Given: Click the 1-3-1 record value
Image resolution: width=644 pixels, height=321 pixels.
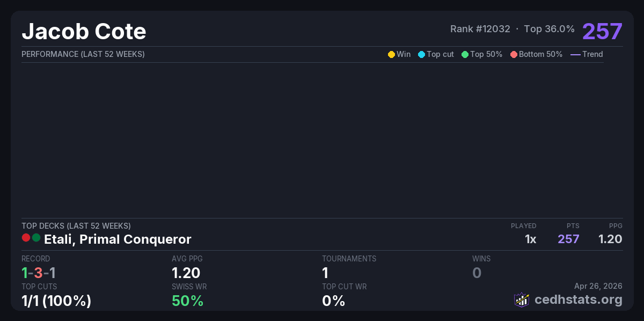Looking at the screenshot, I should click(x=39, y=273).
